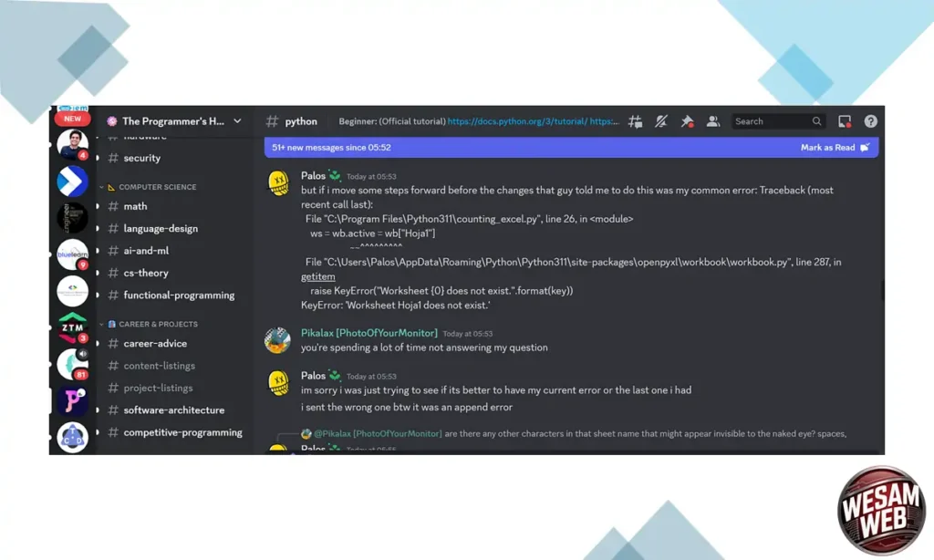Image resolution: width=934 pixels, height=560 pixels.
Task: Collapse the CAREER & PROJECTS category
Action: [158, 324]
